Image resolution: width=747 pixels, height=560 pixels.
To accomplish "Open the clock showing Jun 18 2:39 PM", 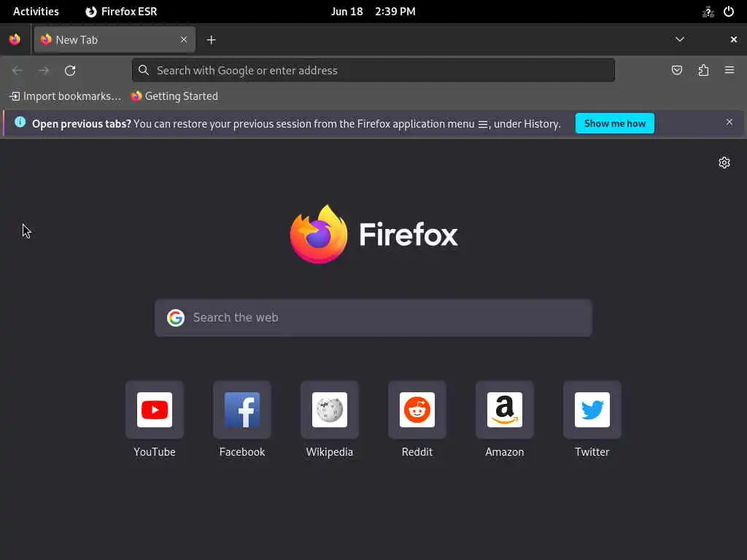I will [373, 12].
